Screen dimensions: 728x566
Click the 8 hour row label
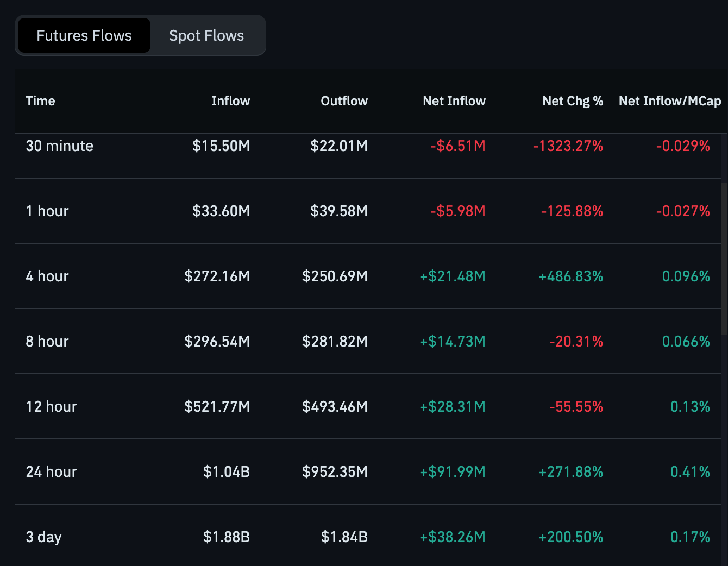click(x=47, y=342)
